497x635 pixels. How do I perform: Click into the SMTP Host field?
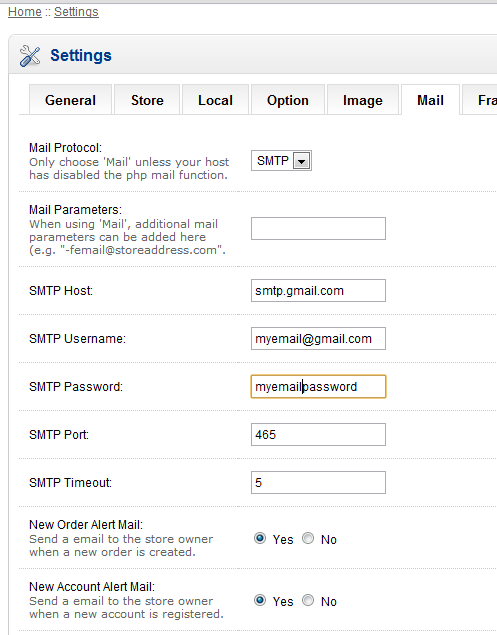(318, 290)
